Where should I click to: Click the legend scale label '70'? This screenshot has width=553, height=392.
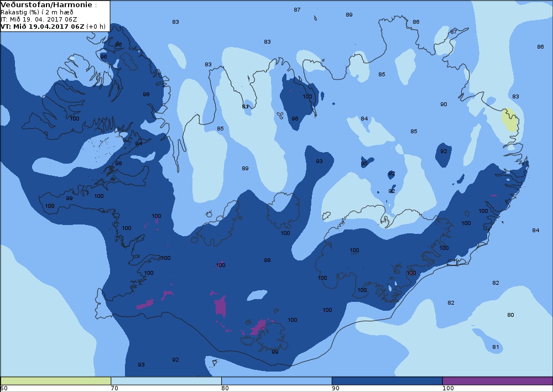click(114, 389)
